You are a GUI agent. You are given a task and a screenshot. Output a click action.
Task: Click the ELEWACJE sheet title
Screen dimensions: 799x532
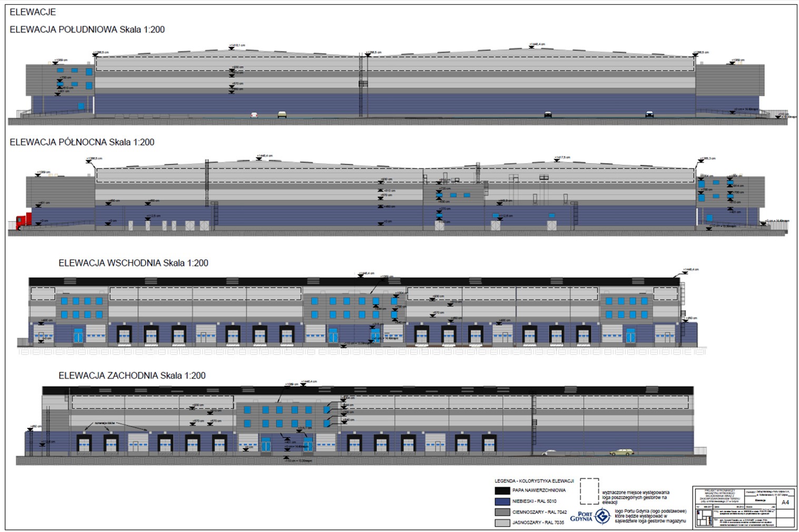33,12
